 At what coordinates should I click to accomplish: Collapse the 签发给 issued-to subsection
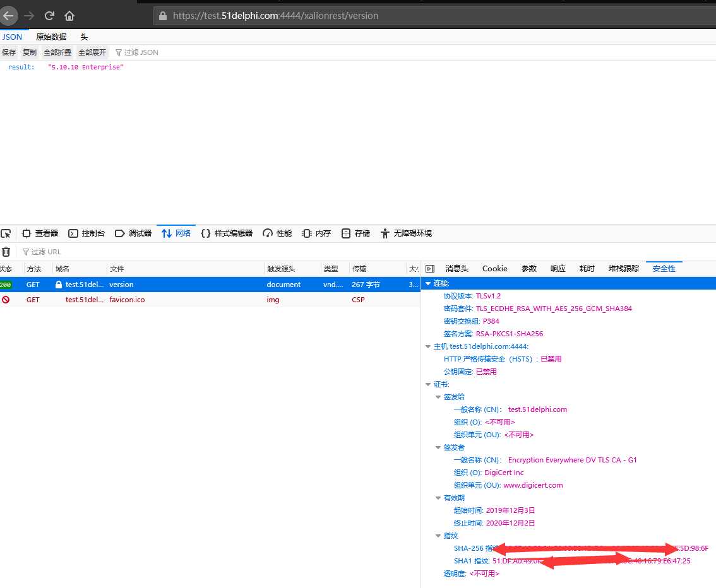438,397
